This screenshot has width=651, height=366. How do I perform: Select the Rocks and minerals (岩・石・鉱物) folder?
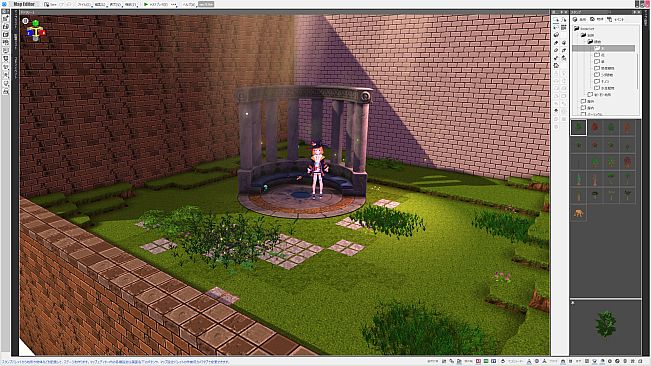coord(599,95)
